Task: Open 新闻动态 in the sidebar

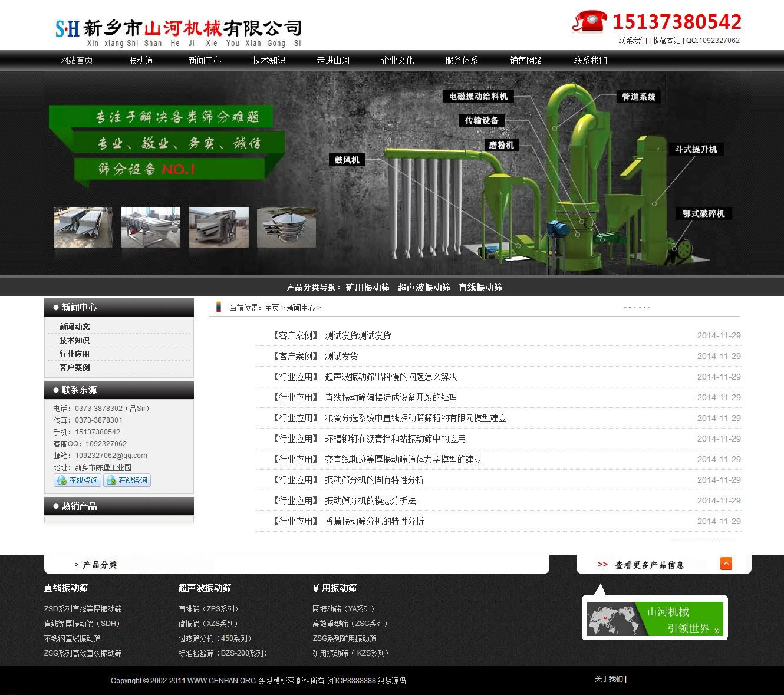Action: pos(74,327)
